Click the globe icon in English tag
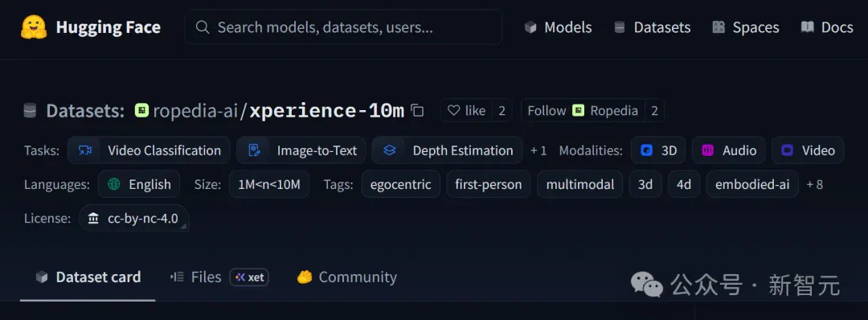This screenshot has width=868, height=320. tap(115, 184)
